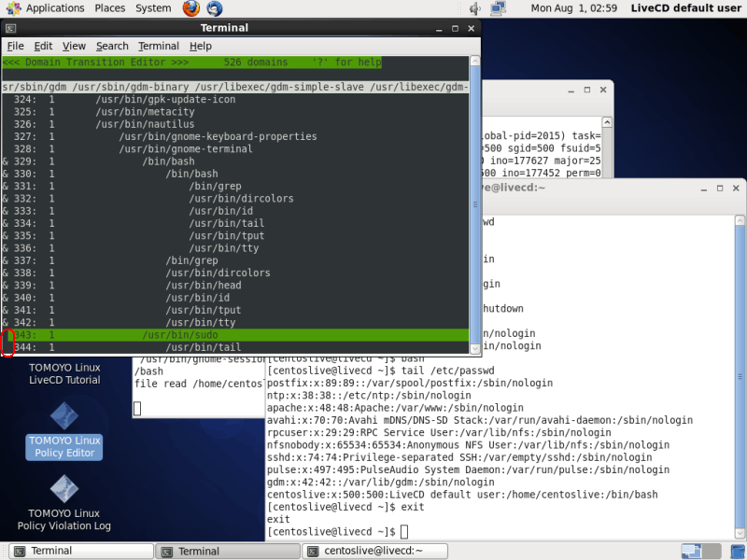
Task: Select domain row 334 /usr/bin/tail
Action: coord(235,223)
